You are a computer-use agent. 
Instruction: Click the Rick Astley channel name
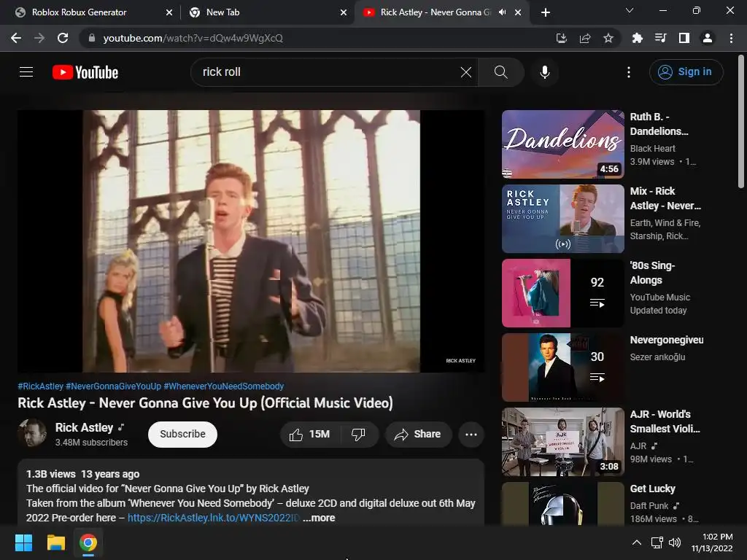coord(85,427)
